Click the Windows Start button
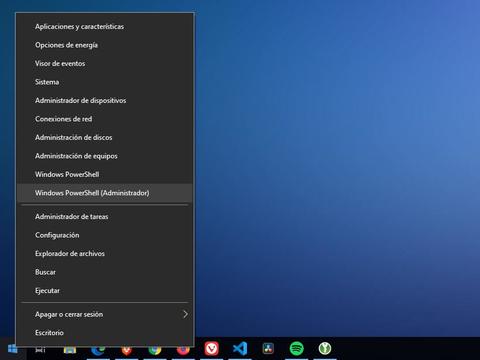The height and width of the screenshot is (360, 480). (12, 349)
